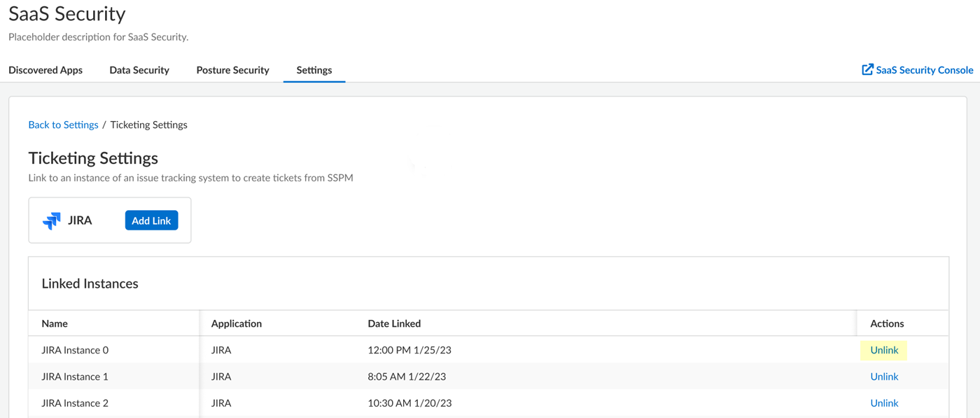Screen dimensions: 980x418
Task: Unlink JIRA Instance 1
Action: click(883, 377)
